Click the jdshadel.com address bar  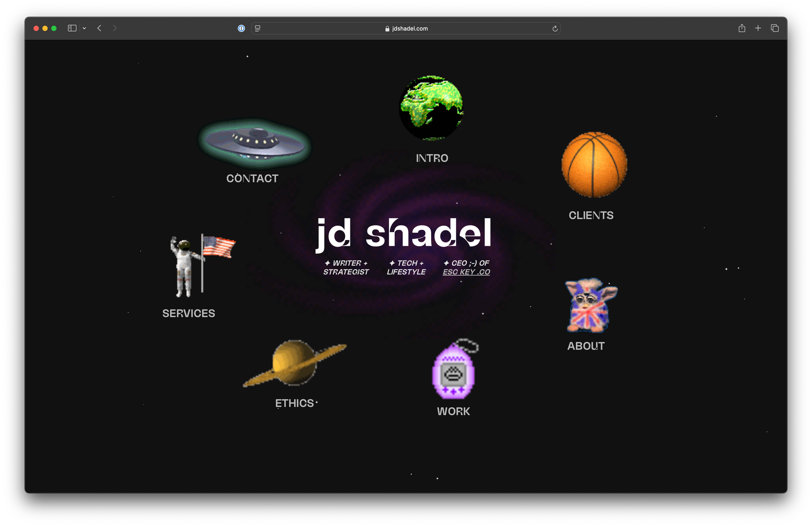tap(406, 28)
